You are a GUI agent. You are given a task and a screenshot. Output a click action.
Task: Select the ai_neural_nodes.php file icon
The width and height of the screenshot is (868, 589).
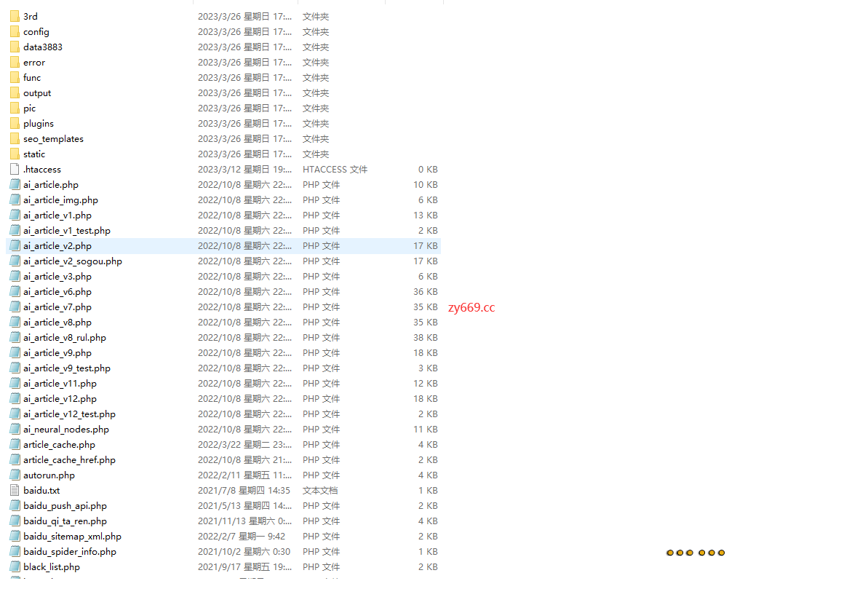click(x=15, y=430)
